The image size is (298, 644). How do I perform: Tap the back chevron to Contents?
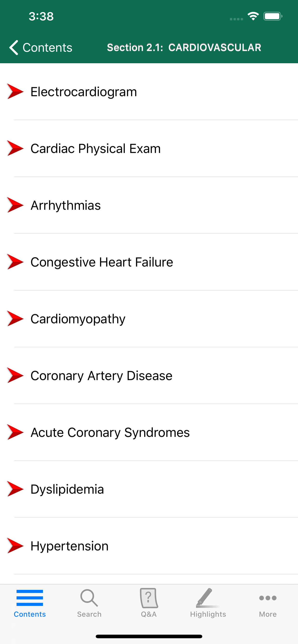14,47
